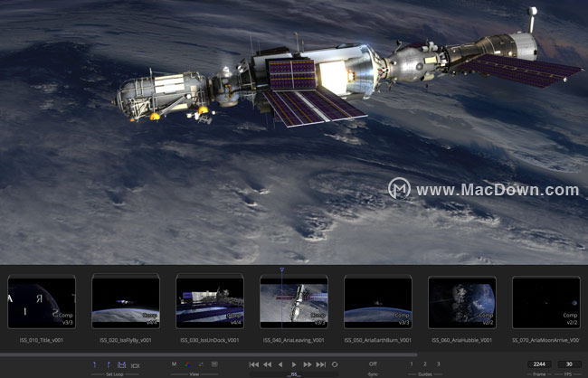Select the ISS_040_AriaLeaving clip thumbnail

[294, 302]
